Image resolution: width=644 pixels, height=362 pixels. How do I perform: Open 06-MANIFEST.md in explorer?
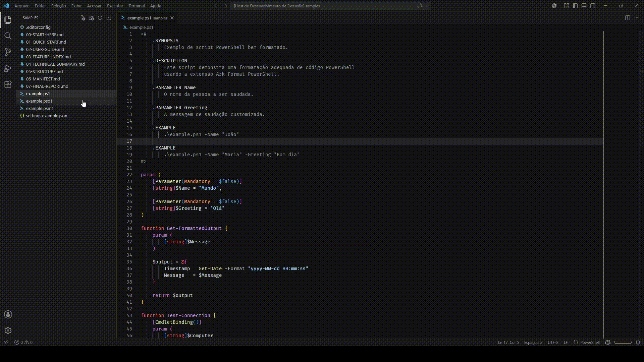(66, 79)
